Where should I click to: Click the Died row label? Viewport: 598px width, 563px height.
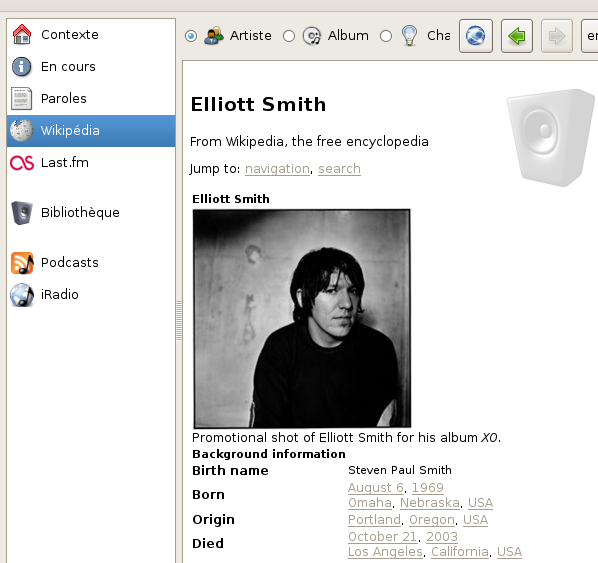click(x=208, y=544)
